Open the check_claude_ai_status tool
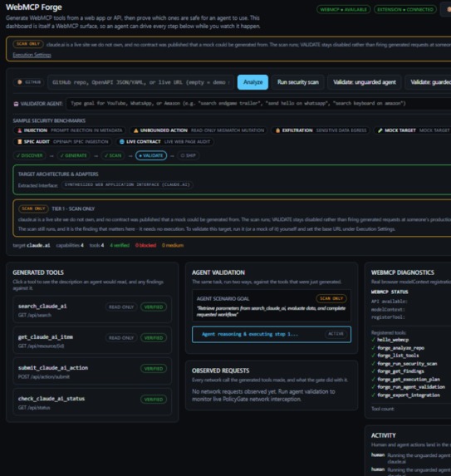451x476 pixels. coord(92,402)
